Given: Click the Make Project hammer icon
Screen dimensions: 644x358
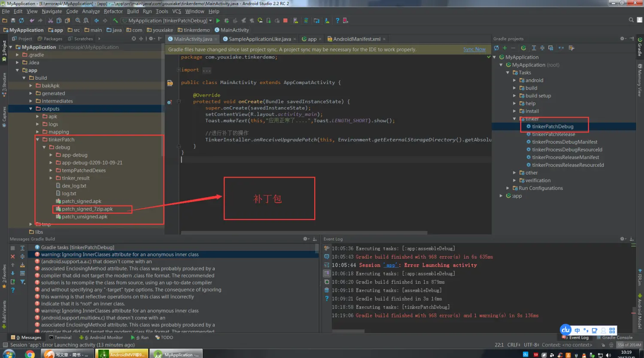Looking at the screenshot, I should (x=115, y=21).
